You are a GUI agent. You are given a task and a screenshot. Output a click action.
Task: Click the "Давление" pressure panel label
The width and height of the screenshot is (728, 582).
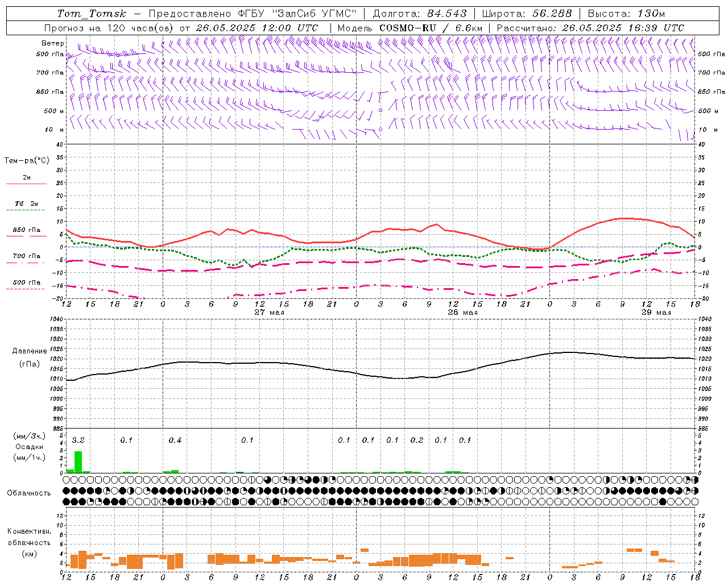pyautogui.click(x=30, y=351)
